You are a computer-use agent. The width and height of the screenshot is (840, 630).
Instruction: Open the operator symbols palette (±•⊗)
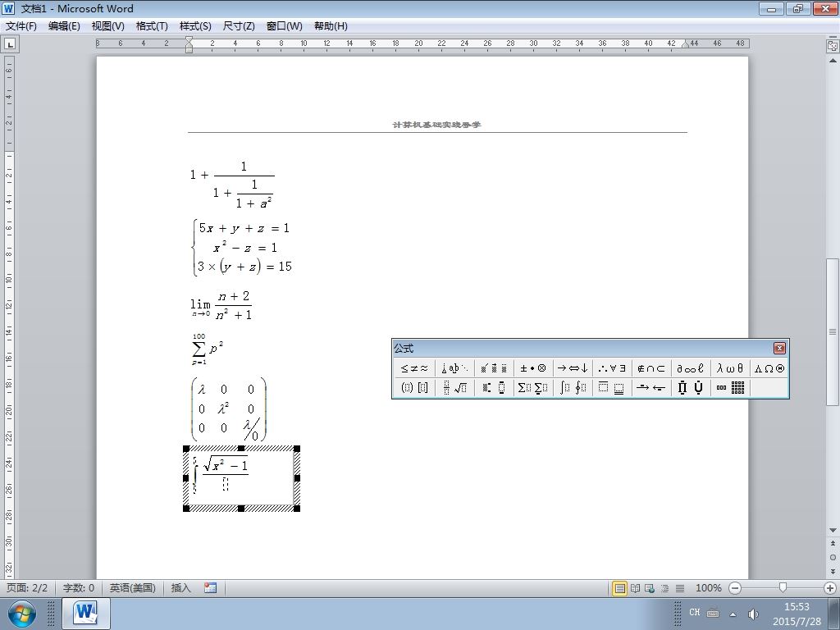click(x=533, y=368)
